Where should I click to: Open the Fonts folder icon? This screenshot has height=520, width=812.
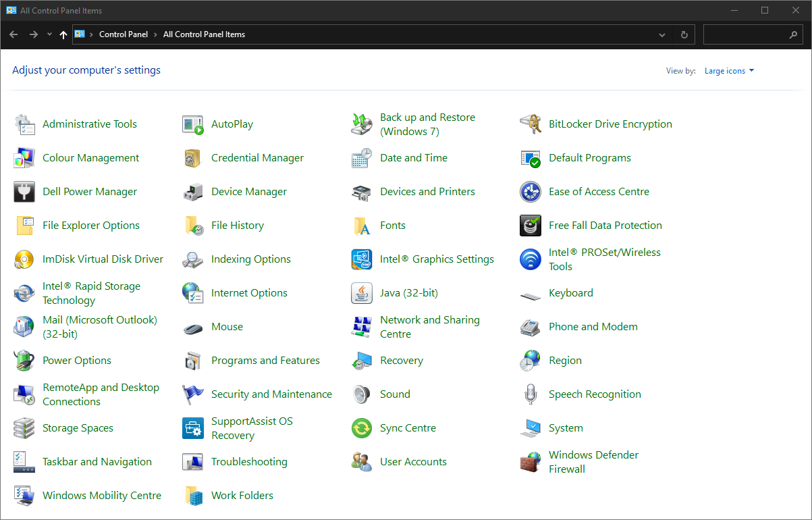pos(362,226)
